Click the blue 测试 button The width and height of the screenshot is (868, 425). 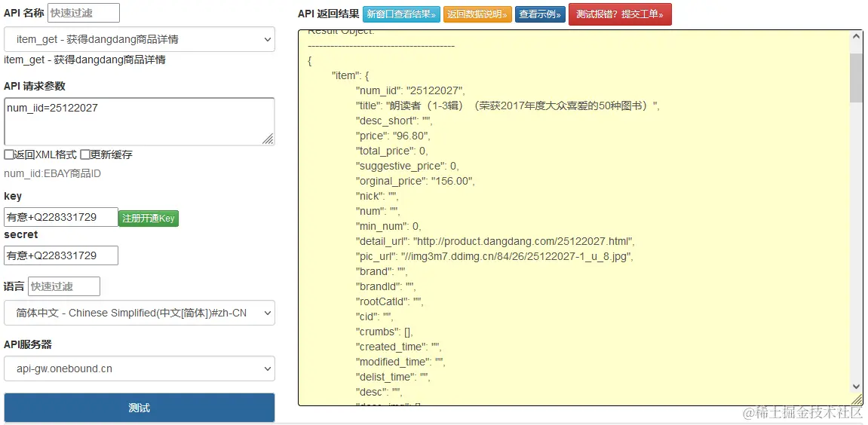point(140,408)
